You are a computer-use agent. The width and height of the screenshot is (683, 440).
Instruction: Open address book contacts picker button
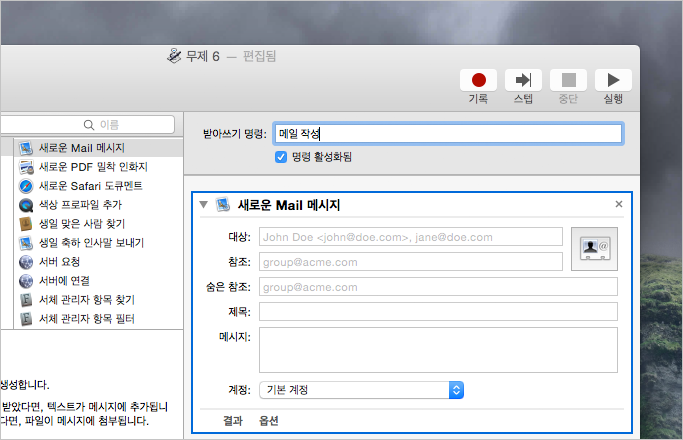(x=594, y=249)
